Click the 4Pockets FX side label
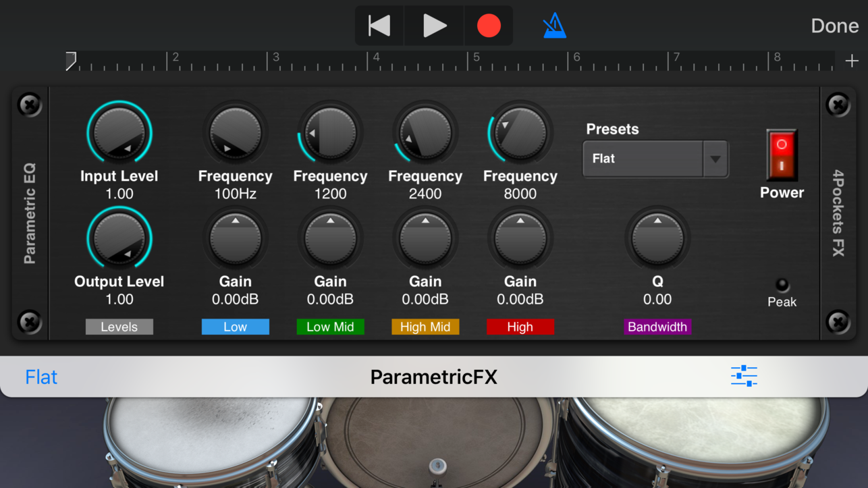This screenshot has width=868, height=488. click(838, 213)
